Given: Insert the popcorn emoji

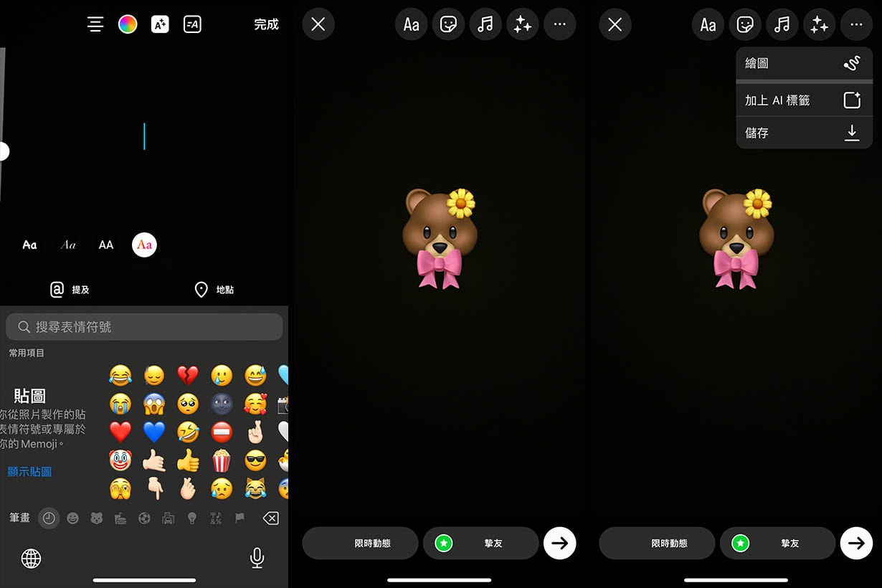Looking at the screenshot, I should pos(222,460).
